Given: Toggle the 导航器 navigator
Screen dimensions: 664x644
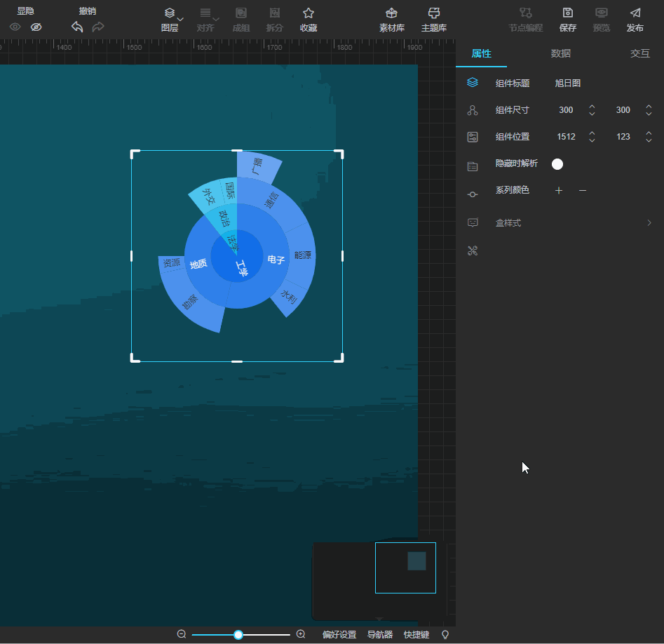Looking at the screenshot, I should point(380,635).
